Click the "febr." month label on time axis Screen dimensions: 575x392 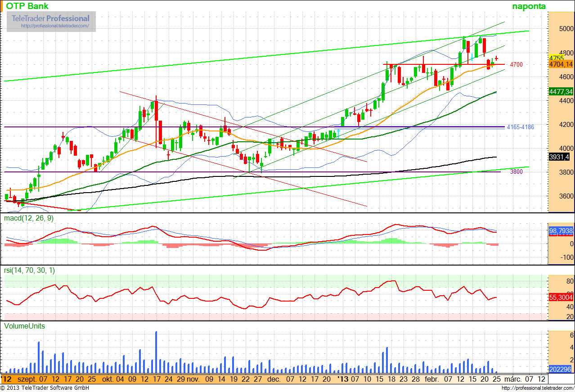432,379
